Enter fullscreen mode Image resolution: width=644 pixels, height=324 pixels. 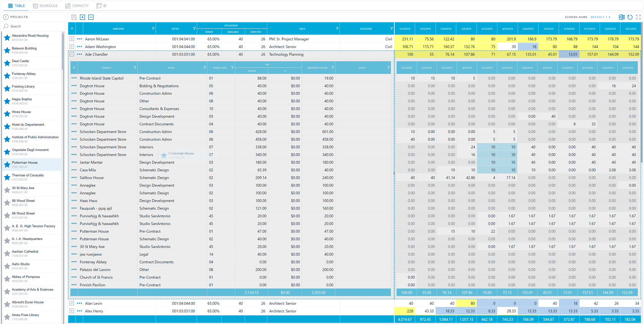[x=639, y=17]
